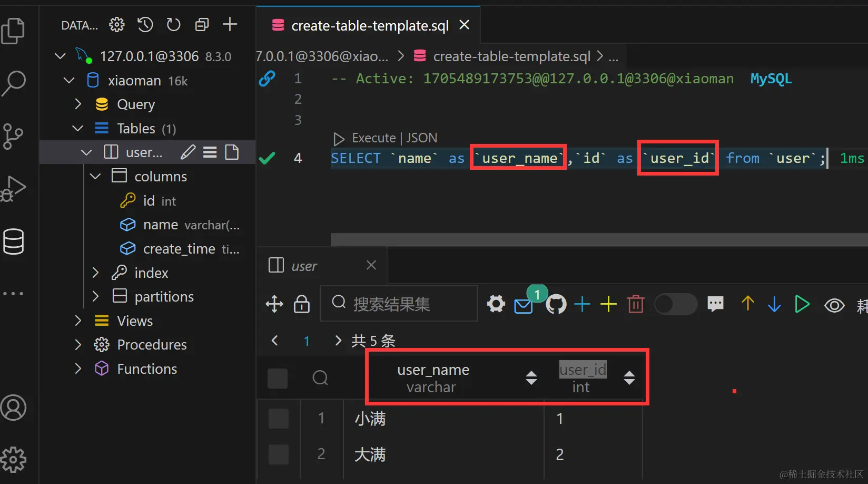The width and height of the screenshot is (868, 484).
Task: Check the checkbox for row 小满
Action: click(279, 419)
